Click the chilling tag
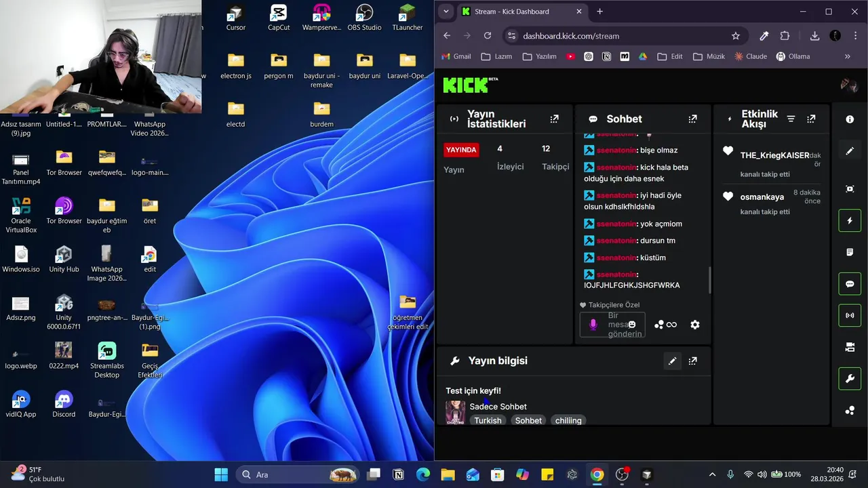 pos(568,421)
